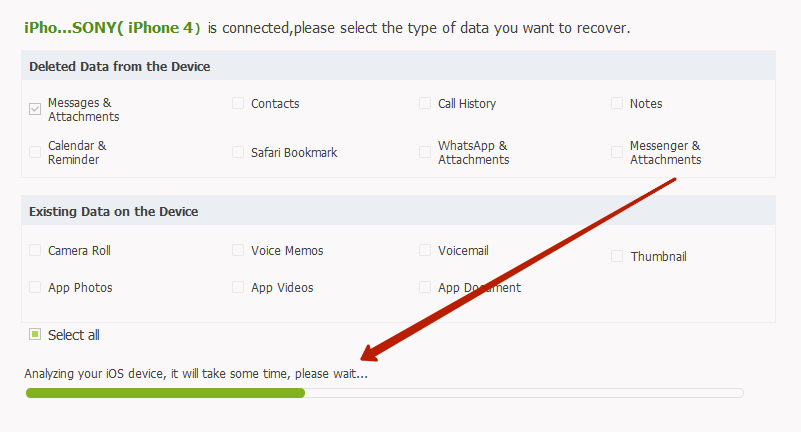Toggle the Select all checkbox
Screen dimensions: 801x432
(35, 335)
